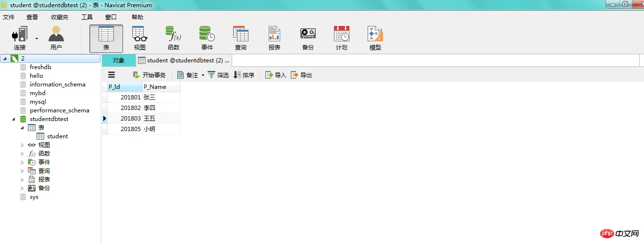The height and width of the screenshot is (243, 644).
Task: Click the 导出 export button
Action: pyautogui.click(x=301, y=75)
